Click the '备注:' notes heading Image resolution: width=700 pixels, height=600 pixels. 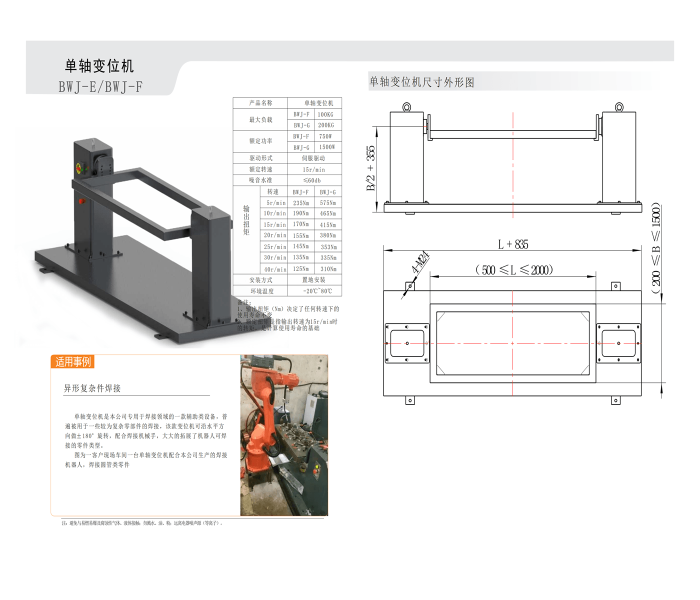[244, 303]
